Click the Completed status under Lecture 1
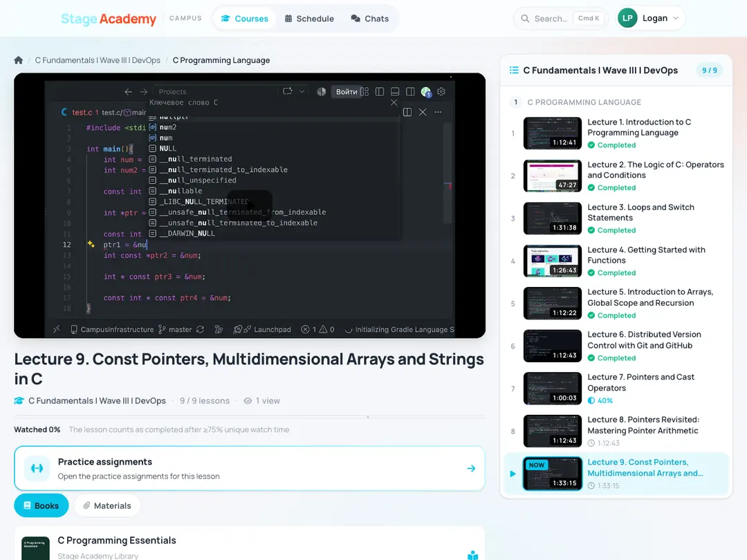The image size is (747, 560). coord(611,145)
